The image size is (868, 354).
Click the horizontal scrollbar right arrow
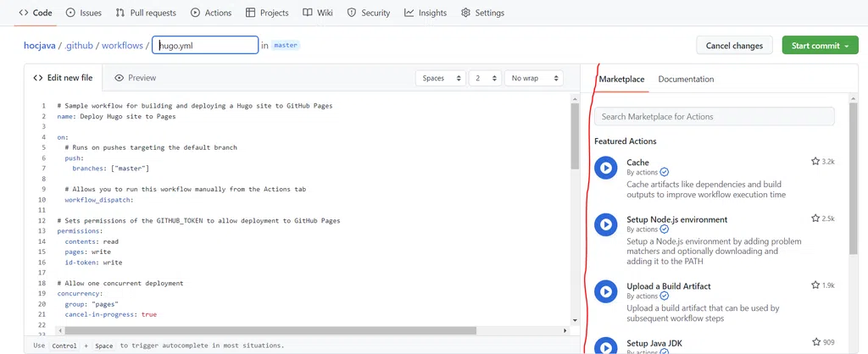565,330
